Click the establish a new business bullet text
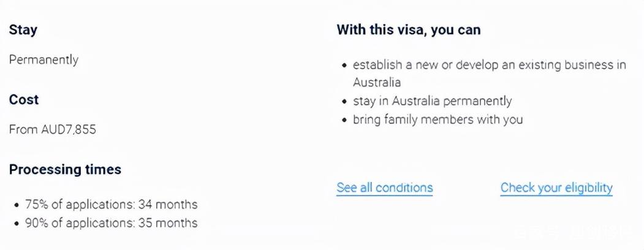The image size is (644, 250). point(489,65)
